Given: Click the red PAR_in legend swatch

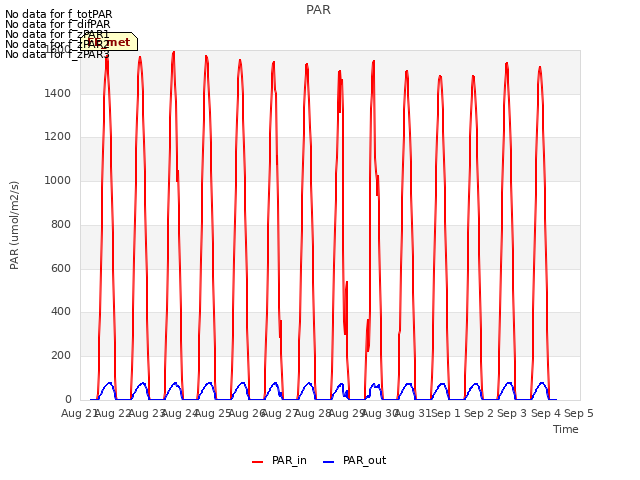Looking at the screenshot, I should coord(258,462).
